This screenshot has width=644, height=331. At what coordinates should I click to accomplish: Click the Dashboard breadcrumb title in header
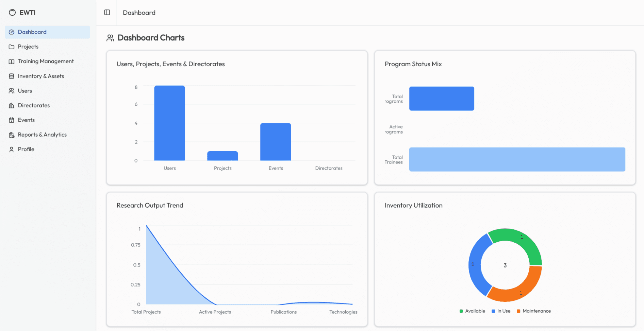pos(139,13)
